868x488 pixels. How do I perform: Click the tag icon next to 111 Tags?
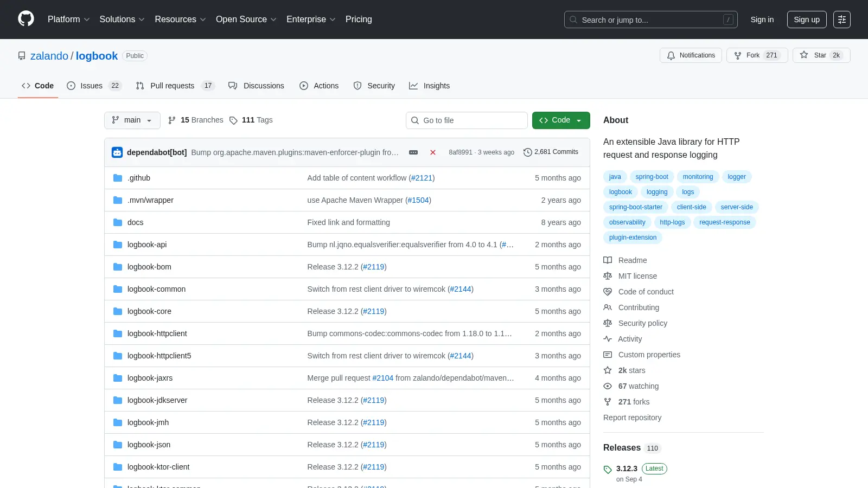click(x=233, y=120)
